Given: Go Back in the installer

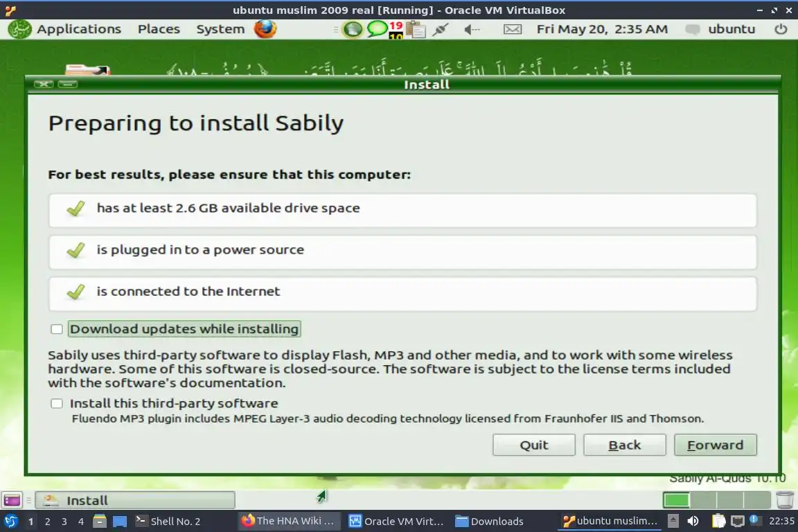Looking at the screenshot, I should coord(624,445).
